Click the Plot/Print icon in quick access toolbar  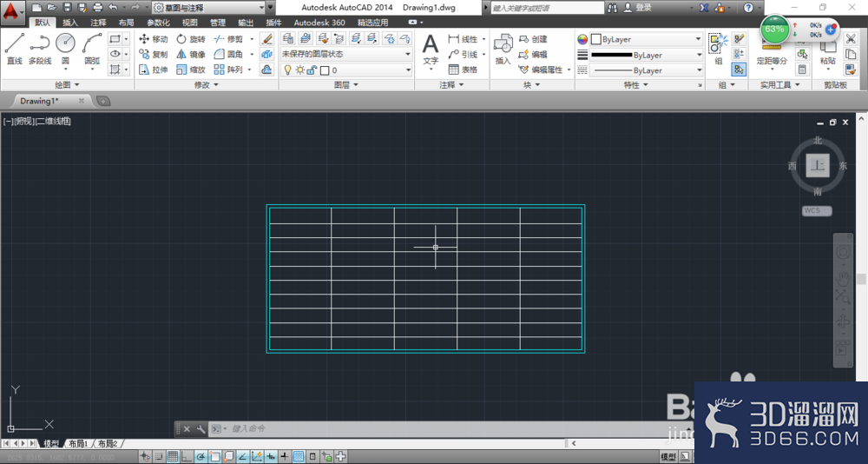98,7
